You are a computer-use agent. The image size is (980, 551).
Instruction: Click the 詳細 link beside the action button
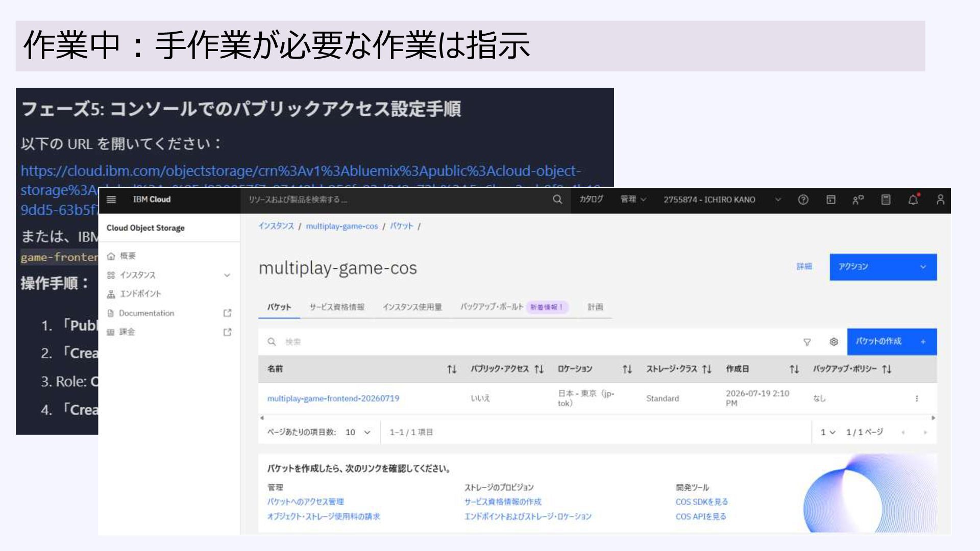[804, 266]
